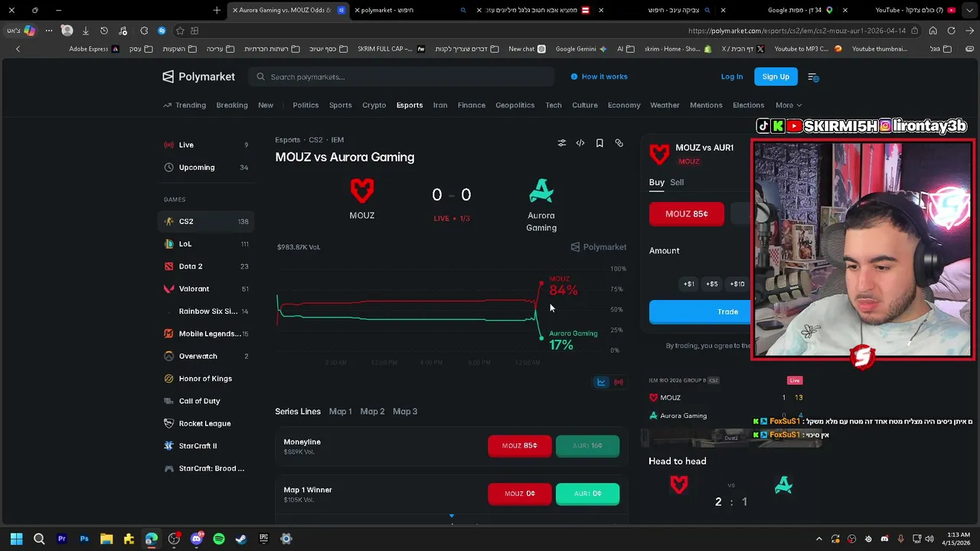This screenshot has width=980, height=551.
Task: Open the browser downloads icon
Action: [x=85, y=31]
